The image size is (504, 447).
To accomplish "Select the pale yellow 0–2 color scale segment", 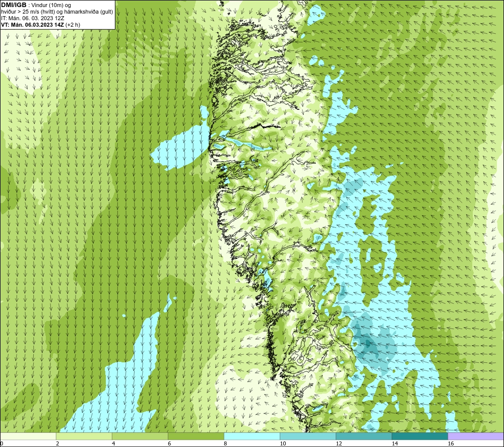I will pyautogui.click(x=28, y=436).
